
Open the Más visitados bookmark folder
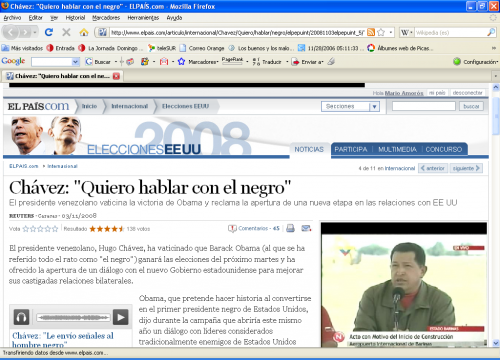(x=22, y=48)
